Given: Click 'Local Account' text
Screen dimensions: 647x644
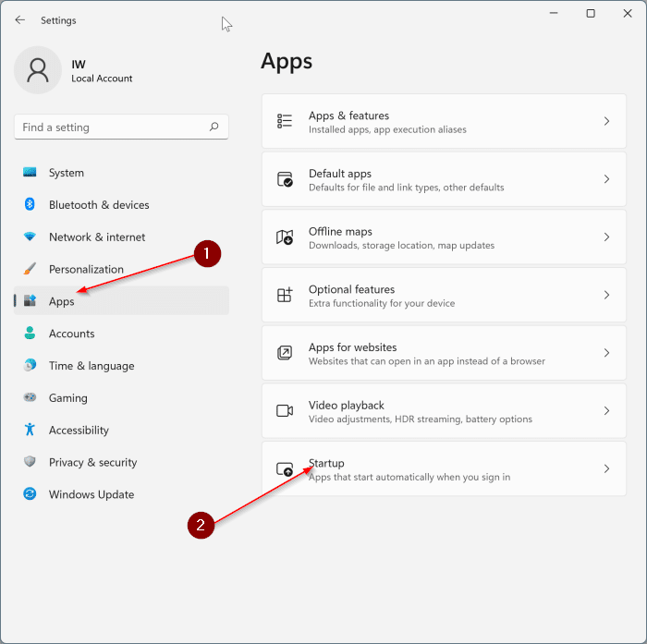Looking at the screenshot, I should (x=102, y=79).
